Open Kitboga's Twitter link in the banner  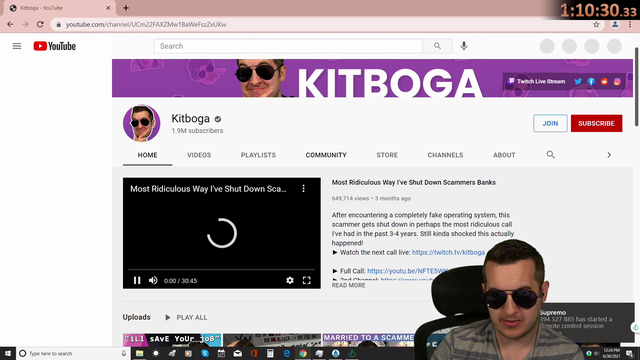click(578, 81)
